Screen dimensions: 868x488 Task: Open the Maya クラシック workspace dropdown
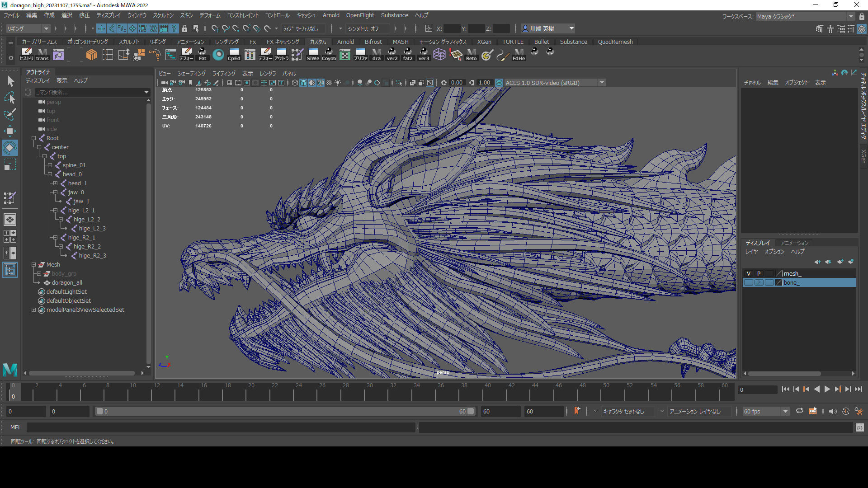[x=805, y=16]
